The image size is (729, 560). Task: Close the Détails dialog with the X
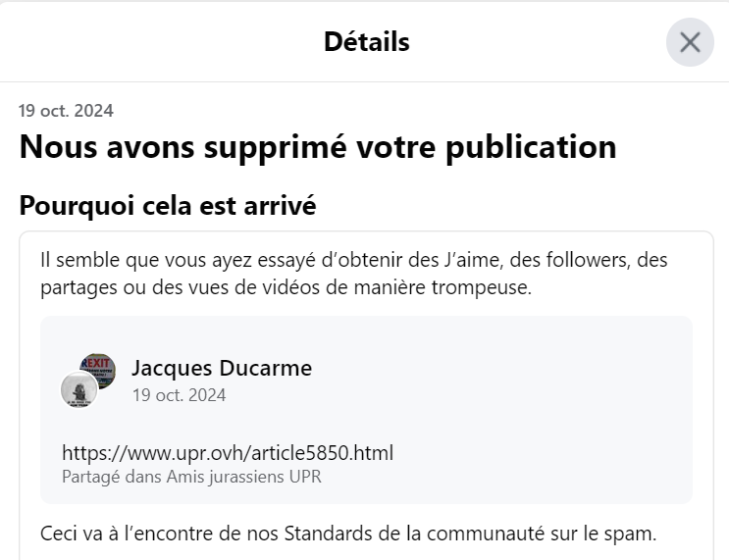690,42
